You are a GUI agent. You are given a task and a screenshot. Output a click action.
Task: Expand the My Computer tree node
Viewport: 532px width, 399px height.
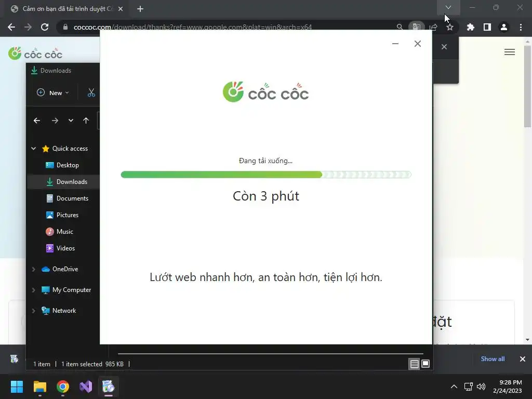pyautogui.click(x=34, y=290)
